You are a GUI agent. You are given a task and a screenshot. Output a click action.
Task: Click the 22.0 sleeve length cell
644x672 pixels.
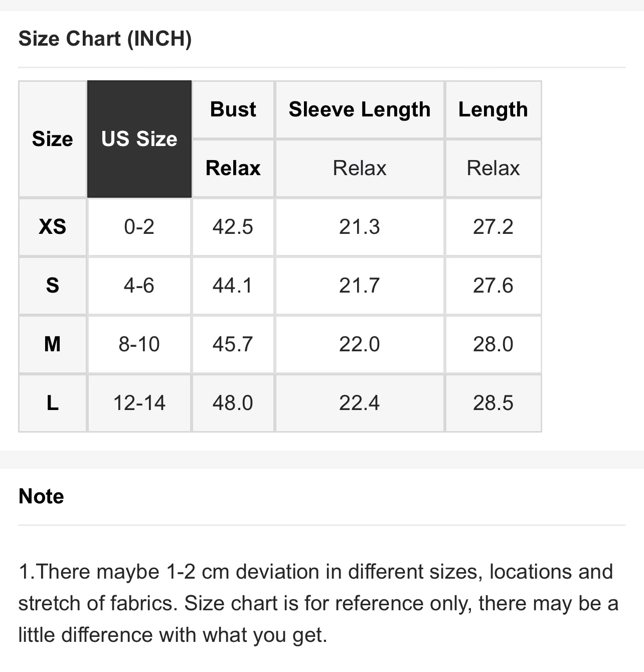point(359,344)
